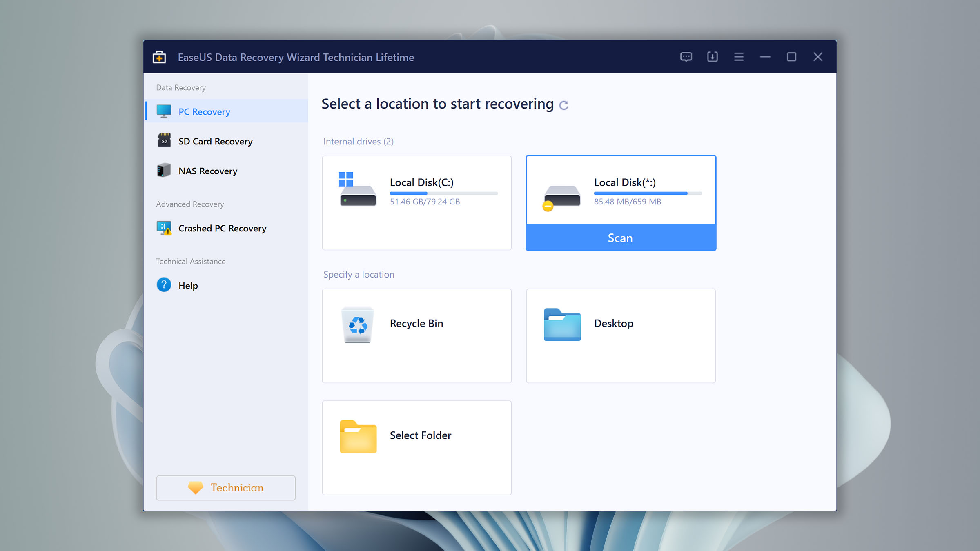Click the PC Recovery sidebar icon
This screenshot has width=980, height=551.
point(164,111)
